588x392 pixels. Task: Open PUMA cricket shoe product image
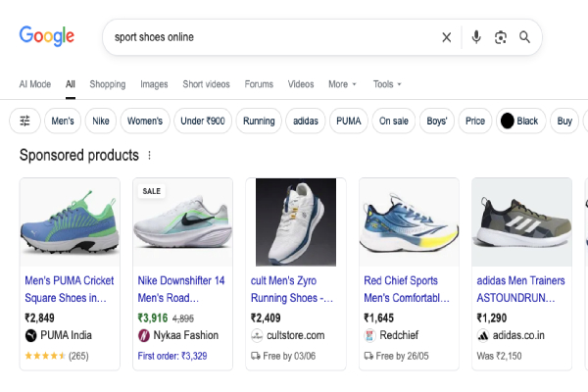pos(70,222)
